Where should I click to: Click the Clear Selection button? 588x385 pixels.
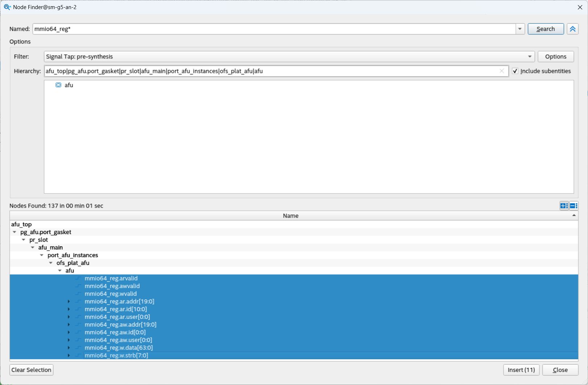(x=31, y=370)
